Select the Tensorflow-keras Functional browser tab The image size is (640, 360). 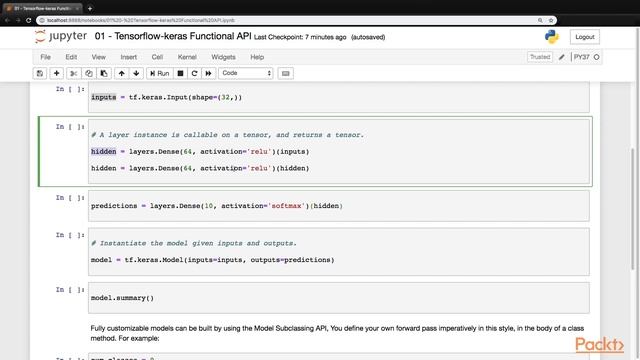tap(42, 8)
